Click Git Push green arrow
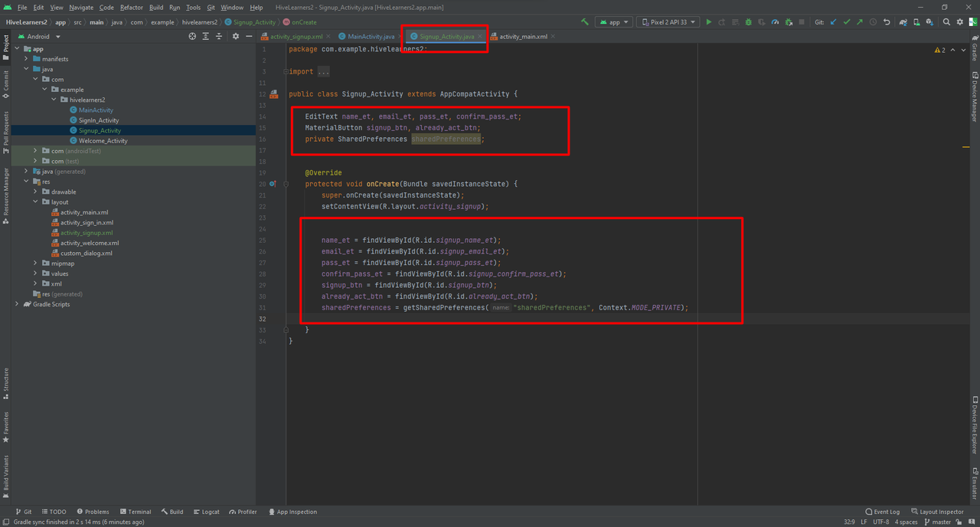The image size is (980, 527). point(860,22)
